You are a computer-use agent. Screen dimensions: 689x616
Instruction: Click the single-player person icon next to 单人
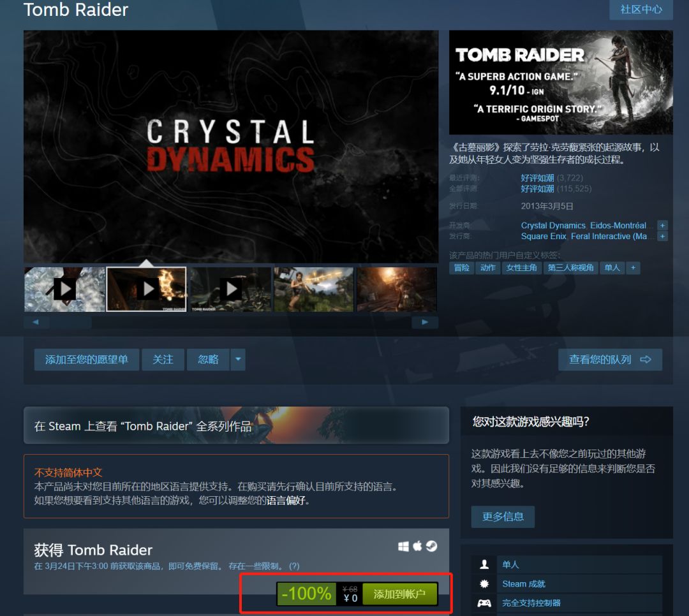(x=484, y=564)
